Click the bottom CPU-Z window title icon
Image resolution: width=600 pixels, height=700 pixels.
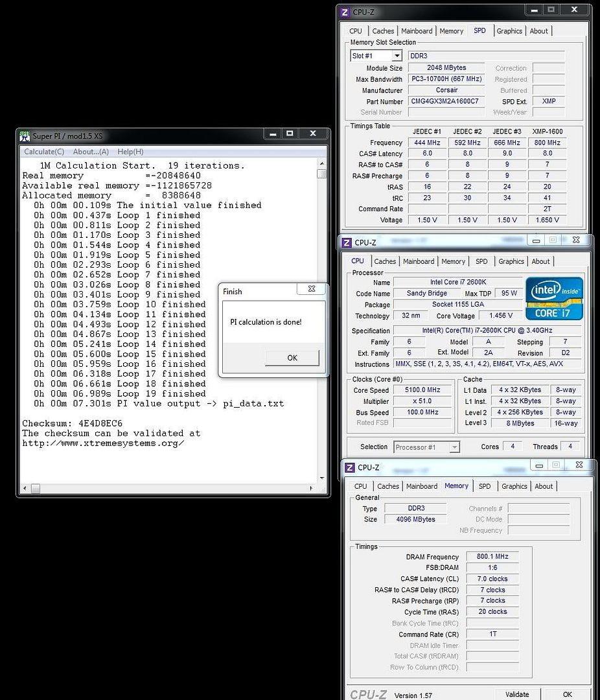point(349,467)
